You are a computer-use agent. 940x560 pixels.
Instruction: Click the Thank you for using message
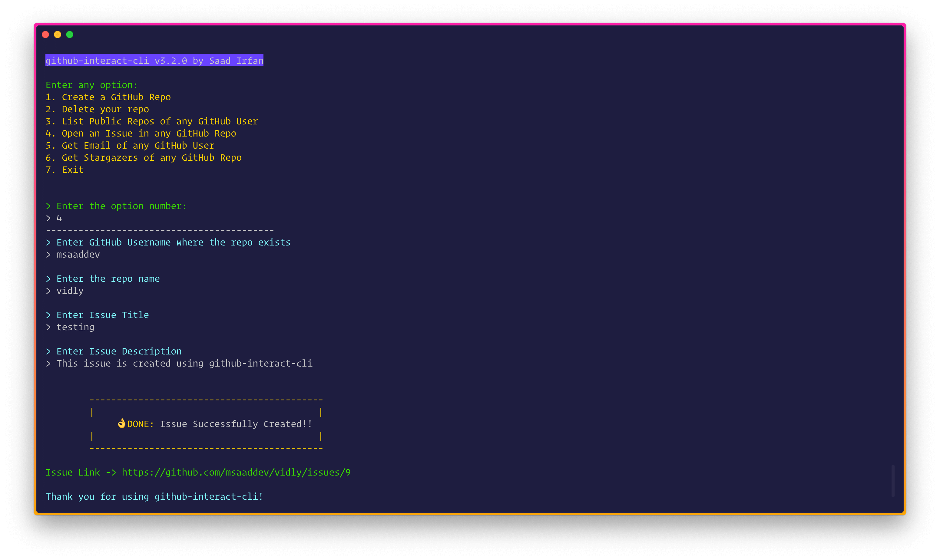(154, 497)
